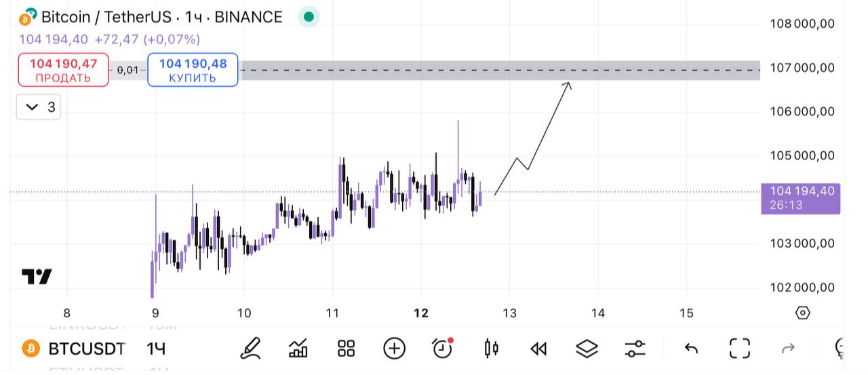Click the red sell button ПРОДАТЬ
This screenshot has width=868, height=375.
(63, 70)
